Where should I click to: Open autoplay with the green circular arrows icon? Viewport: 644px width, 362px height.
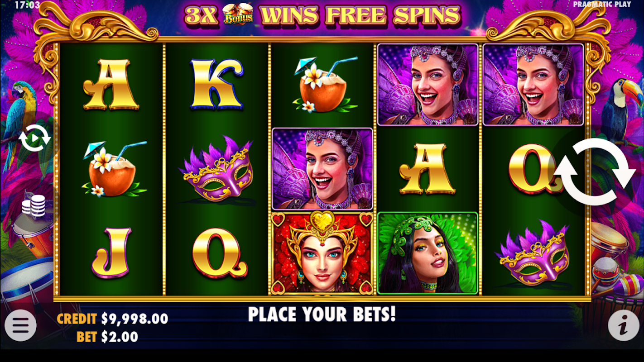tap(34, 138)
